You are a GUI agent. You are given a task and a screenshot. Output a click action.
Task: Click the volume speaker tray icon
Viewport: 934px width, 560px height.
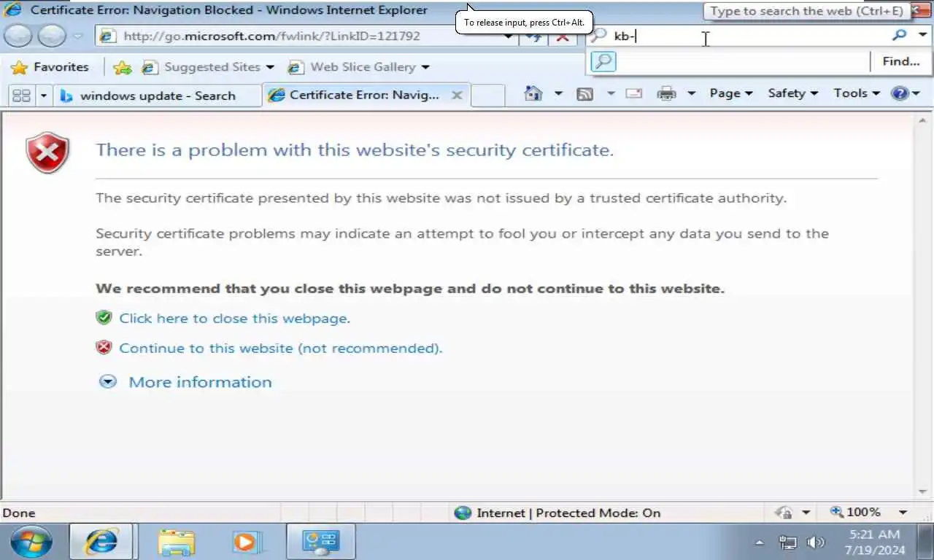(x=816, y=542)
